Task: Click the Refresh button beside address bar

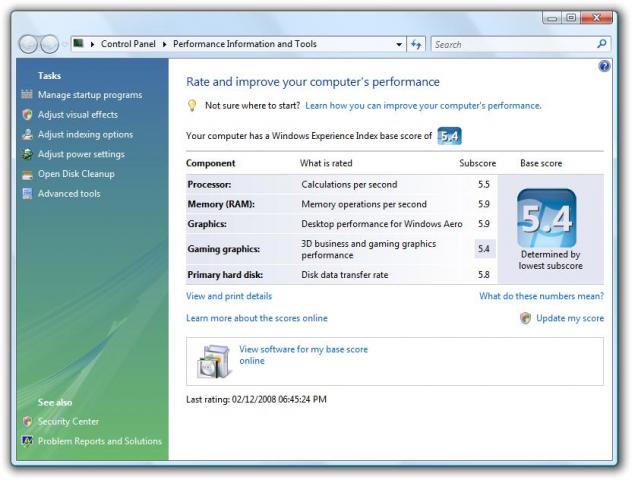Action: (416, 44)
